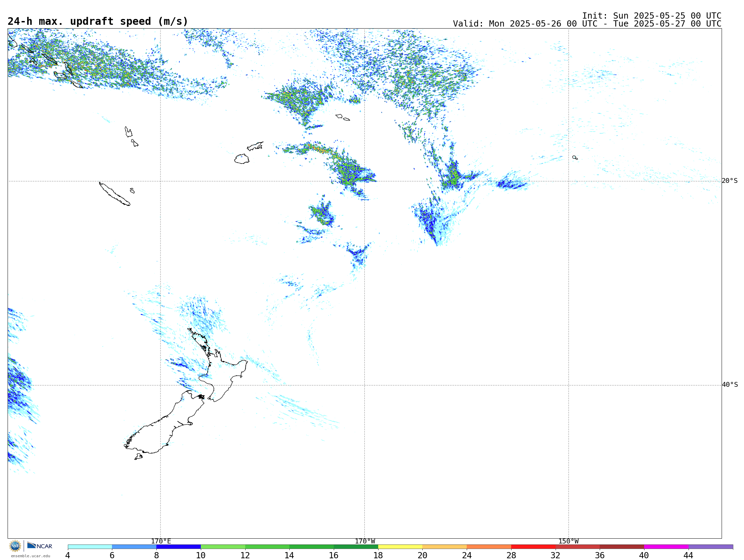The image size is (744, 560).
Task: Click the 40°S latitude label
Action: 730,385
